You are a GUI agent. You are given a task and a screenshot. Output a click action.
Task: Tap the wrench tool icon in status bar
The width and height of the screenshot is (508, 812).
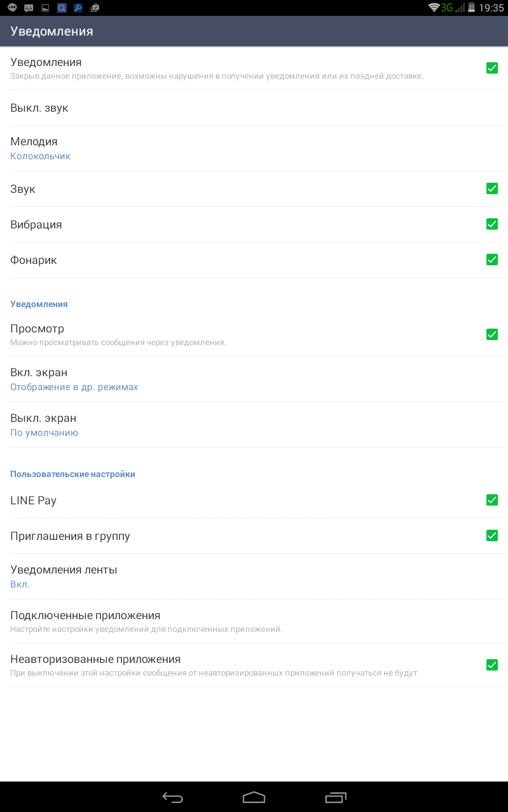(78, 8)
